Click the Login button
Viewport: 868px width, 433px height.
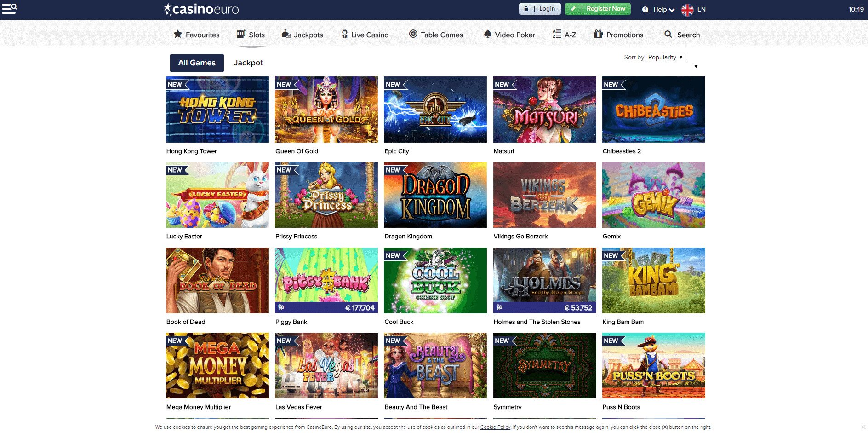coord(539,8)
